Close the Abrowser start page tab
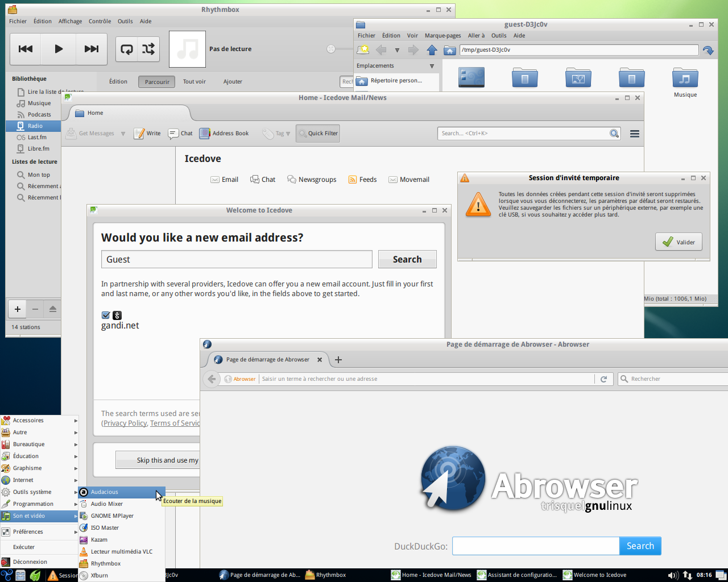The height and width of the screenshot is (582, 728). tap(320, 360)
